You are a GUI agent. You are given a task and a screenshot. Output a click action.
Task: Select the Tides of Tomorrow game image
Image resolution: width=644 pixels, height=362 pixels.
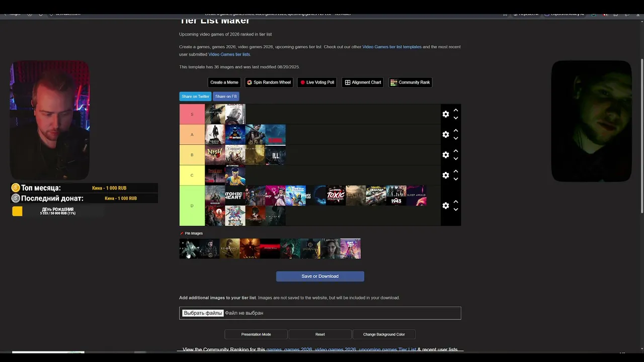[295, 196]
